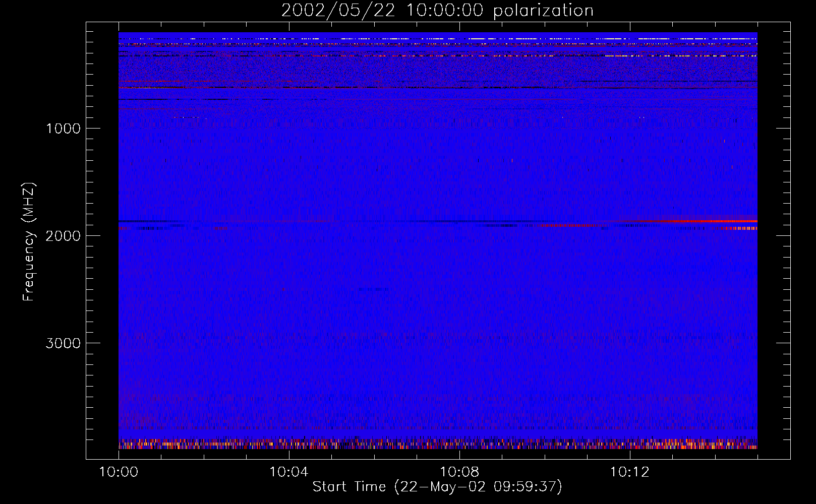Click the '3000' frequency tick label
The width and height of the screenshot is (816, 504).
point(63,343)
